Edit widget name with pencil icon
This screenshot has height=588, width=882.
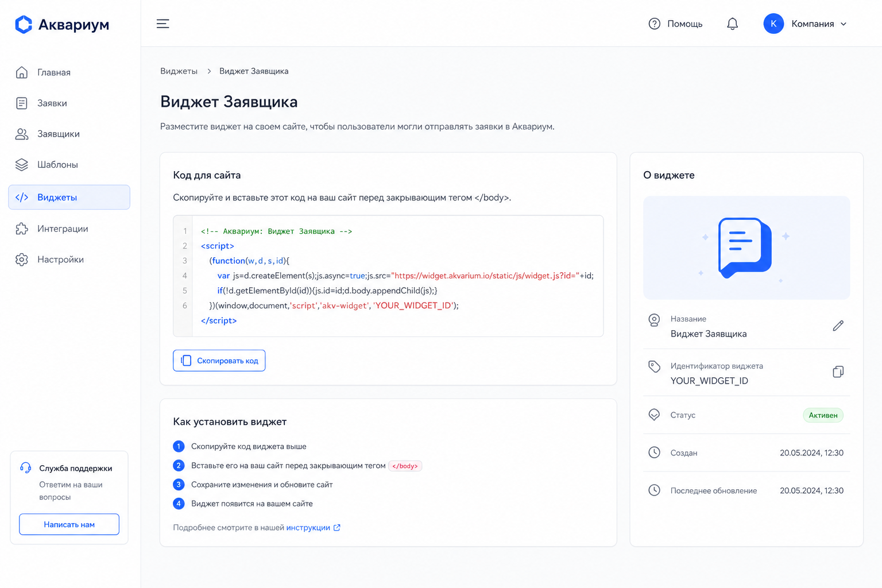pyautogui.click(x=838, y=326)
